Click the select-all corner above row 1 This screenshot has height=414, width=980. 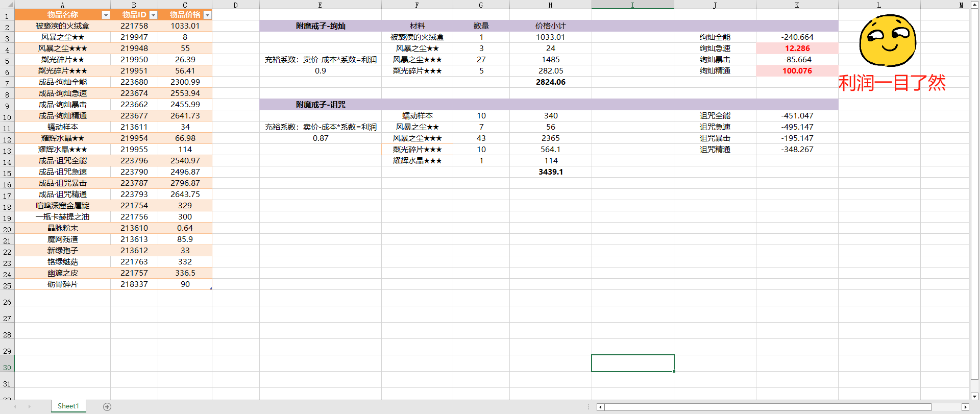[x=7, y=5]
